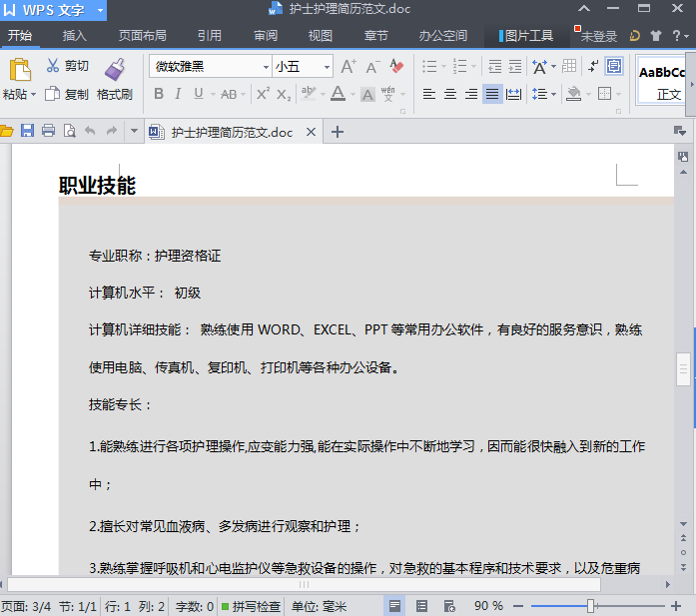Expand bullet list options arrow
The height and width of the screenshot is (616, 696).
click(443, 67)
